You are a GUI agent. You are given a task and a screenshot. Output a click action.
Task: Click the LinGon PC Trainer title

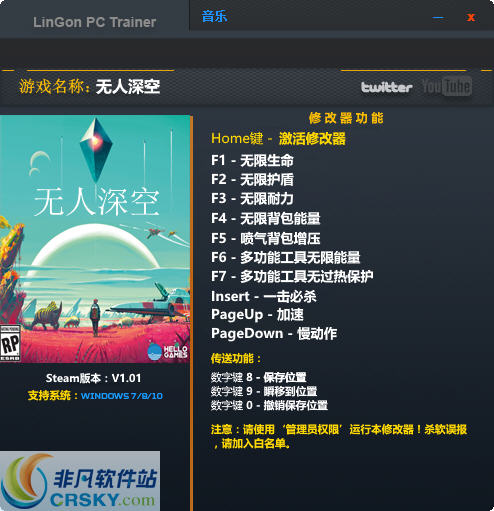click(94, 22)
